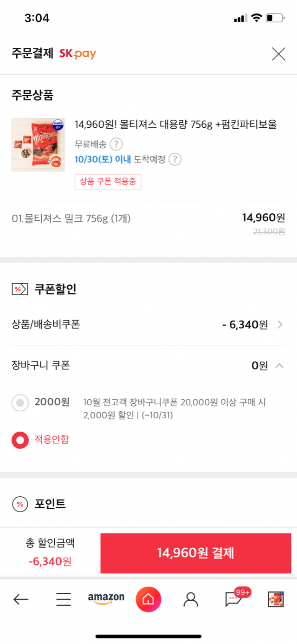Go back with the left arrow icon
This screenshot has width=297, height=644.
[x=21, y=599]
